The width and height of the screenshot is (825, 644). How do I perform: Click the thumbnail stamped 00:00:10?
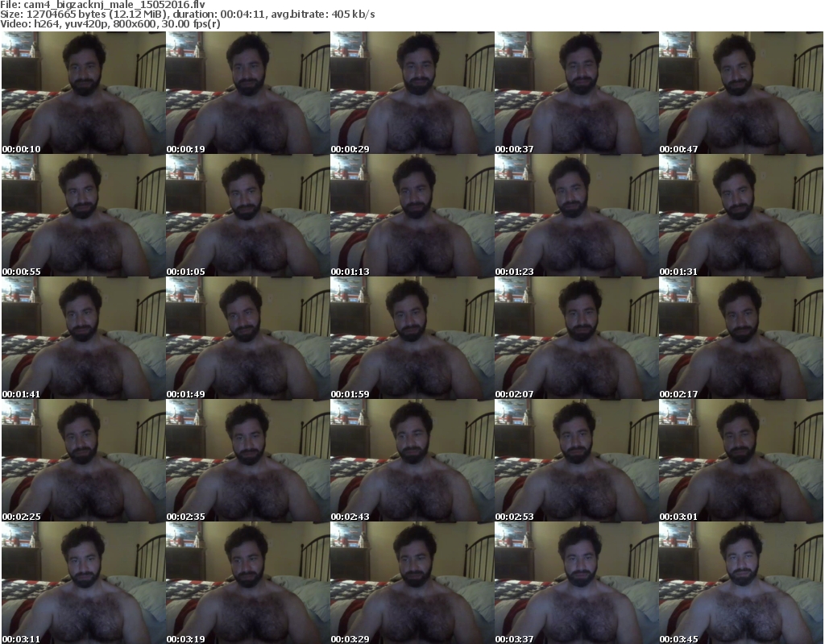[x=84, y=93]
